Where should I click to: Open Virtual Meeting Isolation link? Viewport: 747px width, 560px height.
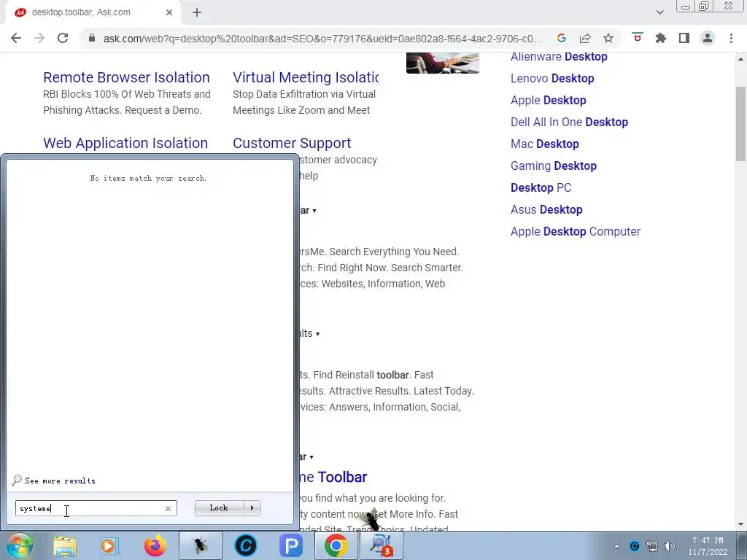click(x=306, y=77)
